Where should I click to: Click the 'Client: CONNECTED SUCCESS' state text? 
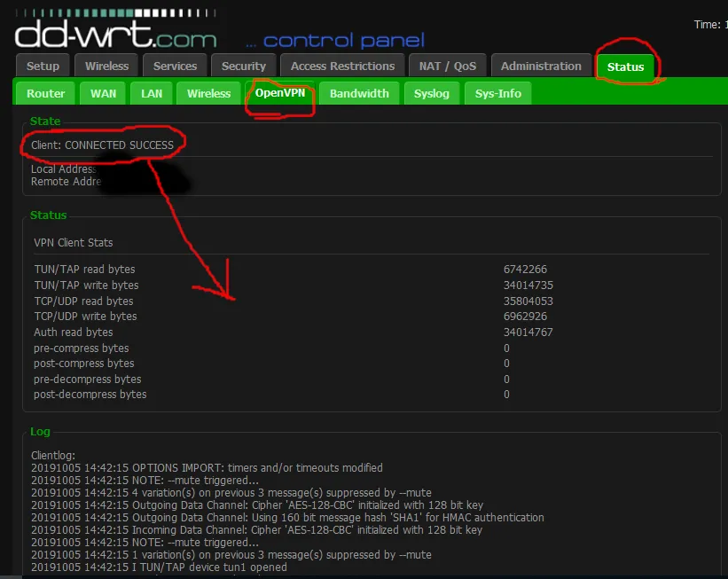(x=102, y=145)
